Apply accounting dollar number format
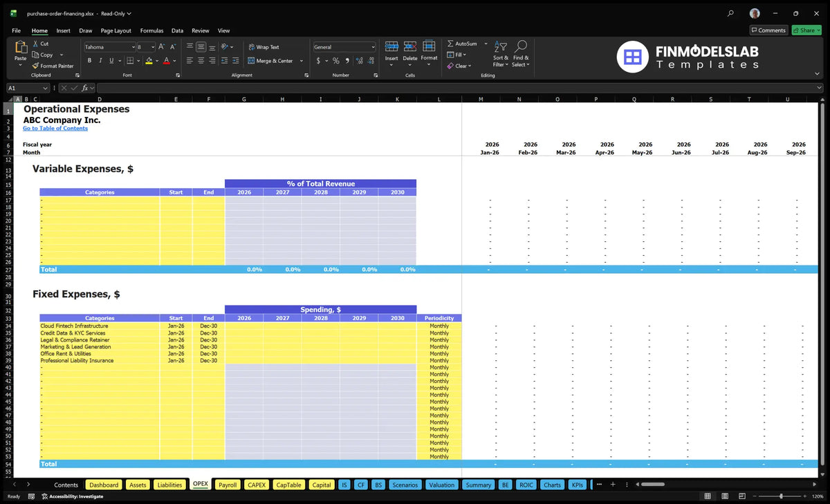 point(318,61)
